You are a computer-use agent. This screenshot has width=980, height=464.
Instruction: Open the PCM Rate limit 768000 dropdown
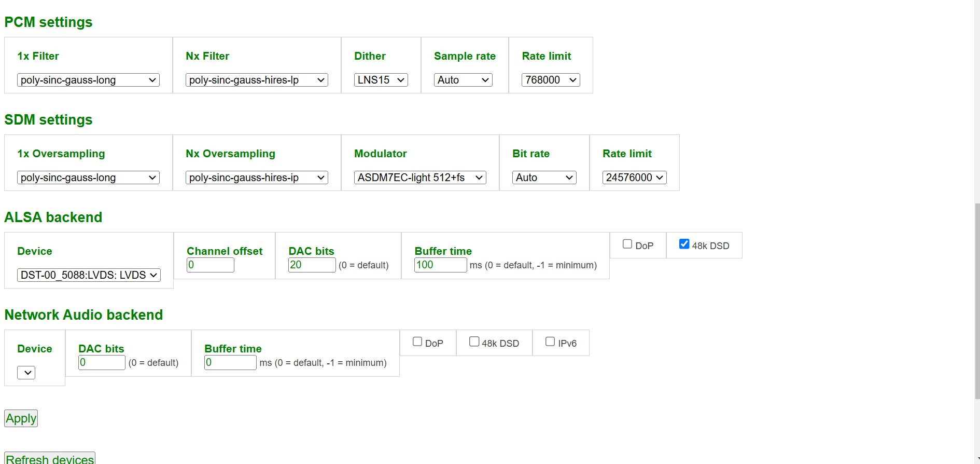[x=550, y=80]
